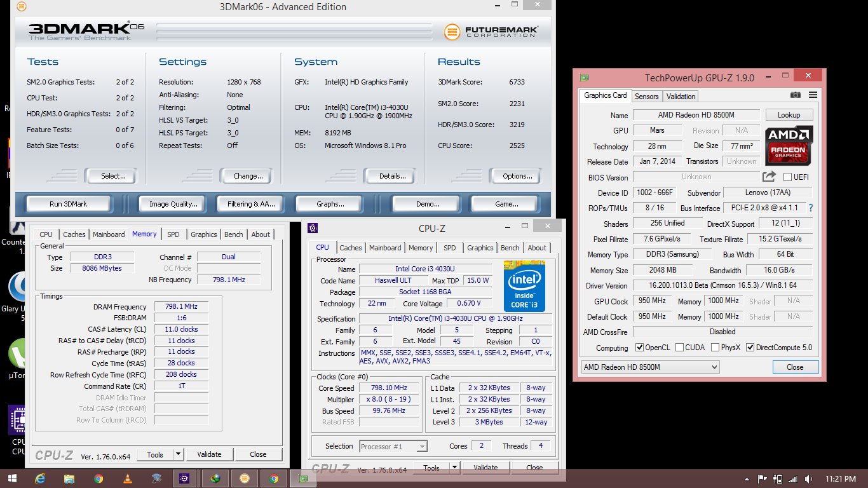868x488 pixels.
Task: Open the Processor #1 selection dropdown
Action: (393, 446)
